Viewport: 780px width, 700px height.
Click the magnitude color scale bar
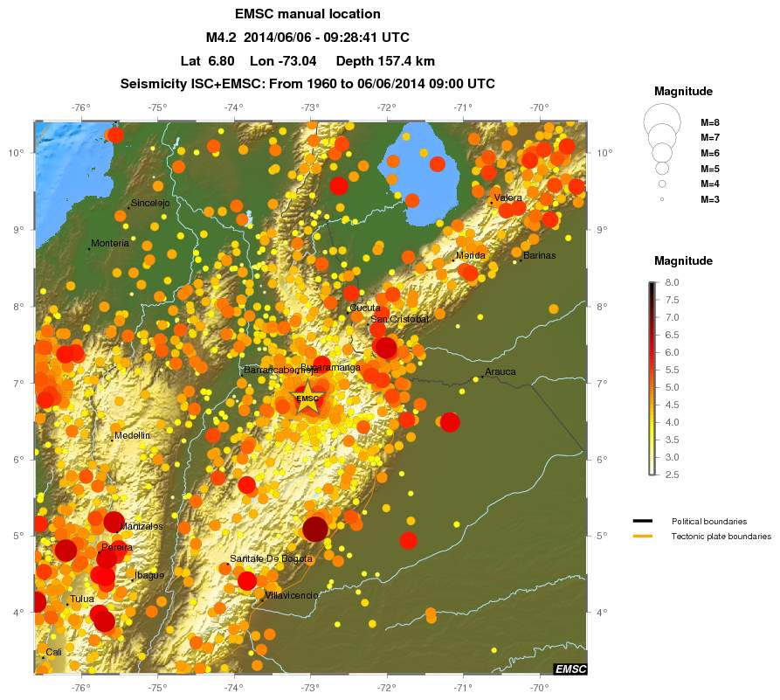click(x=652, y=378)
